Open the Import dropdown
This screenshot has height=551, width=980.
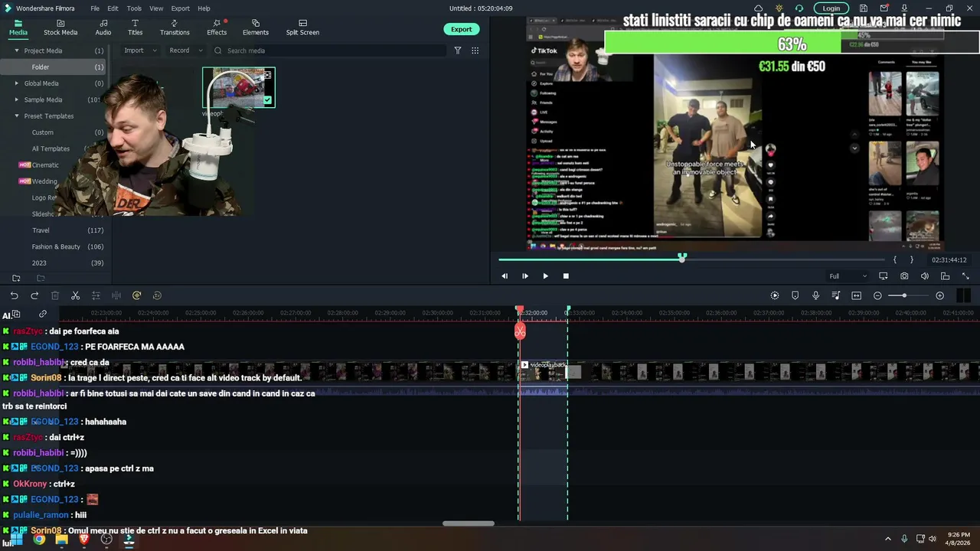point(140,51)
